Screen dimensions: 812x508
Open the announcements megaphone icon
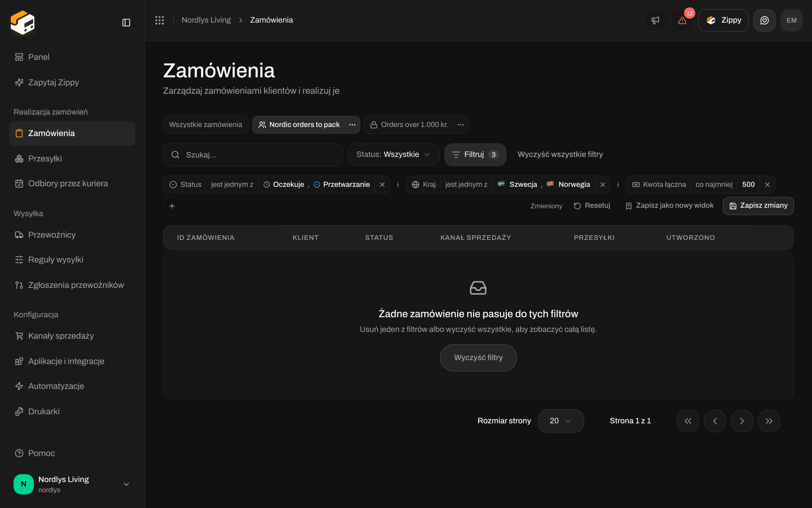point(655,20)
